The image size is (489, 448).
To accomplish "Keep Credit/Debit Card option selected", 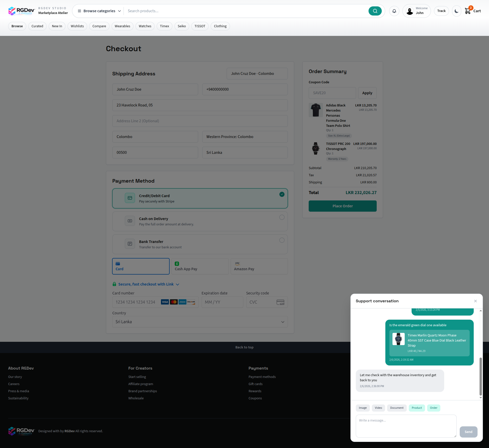I will (282, 194).
